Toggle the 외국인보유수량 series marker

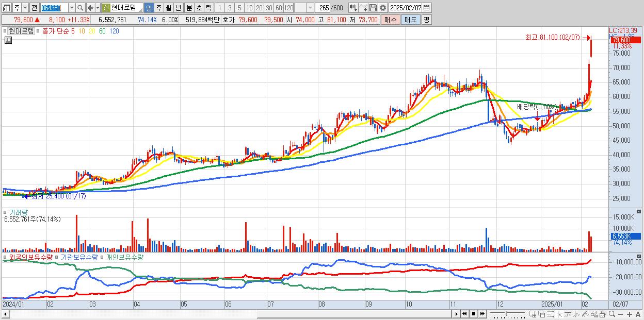point(5,257)
